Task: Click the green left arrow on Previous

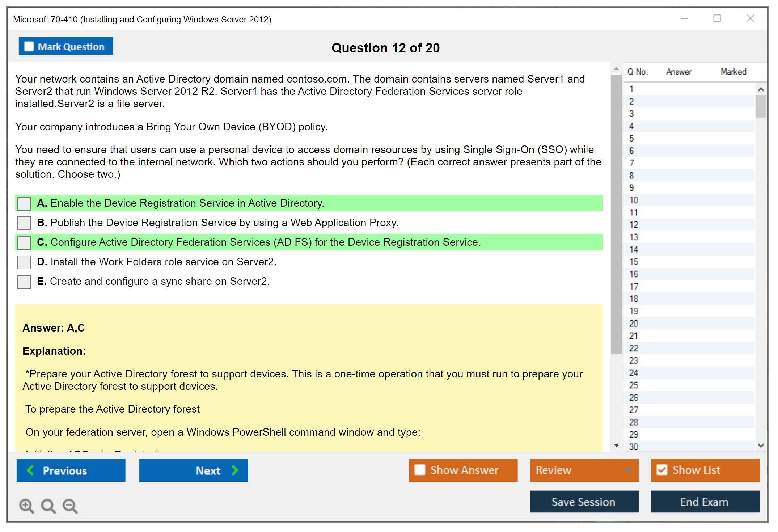Action: 31,470
